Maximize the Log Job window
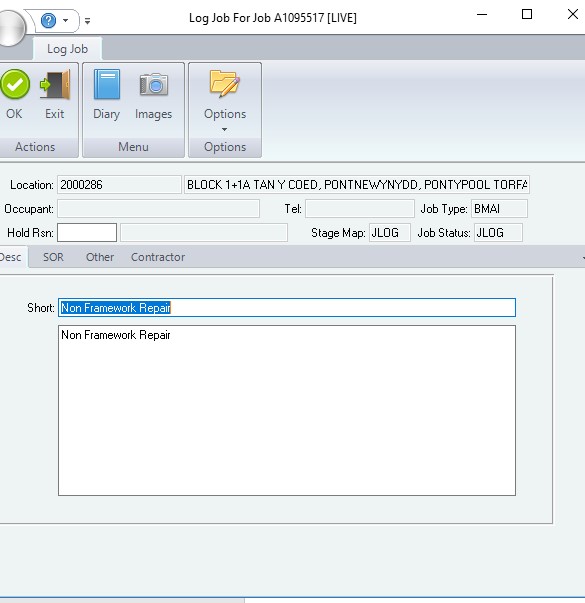Viewport: 585px width, 603px height. pyautogui.click(x=527, y=14)
